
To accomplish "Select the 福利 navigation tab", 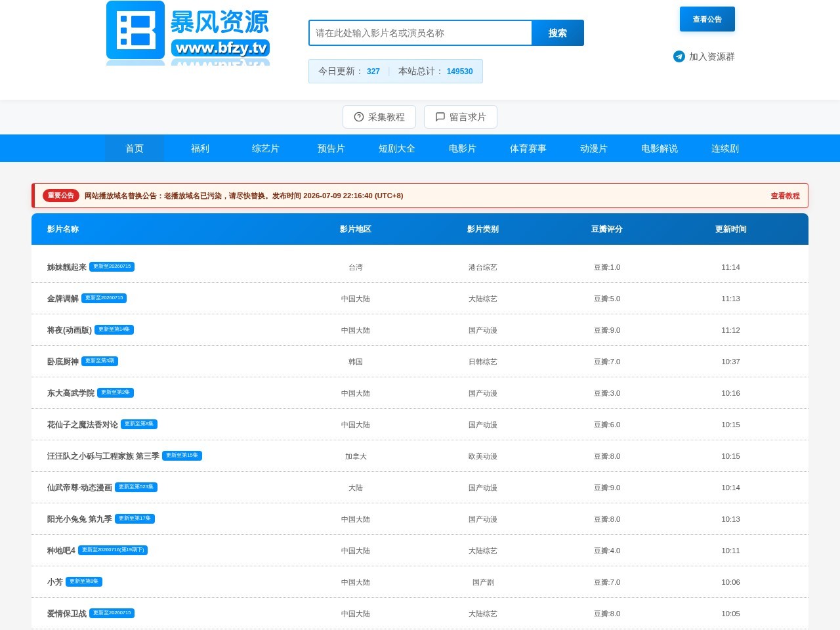I will point(200,148).
